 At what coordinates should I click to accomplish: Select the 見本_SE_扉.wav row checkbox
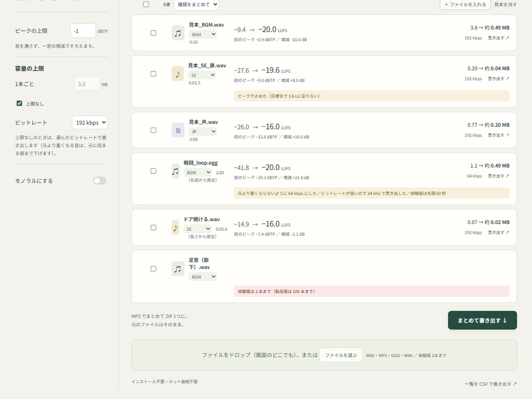tap(153, 74)
